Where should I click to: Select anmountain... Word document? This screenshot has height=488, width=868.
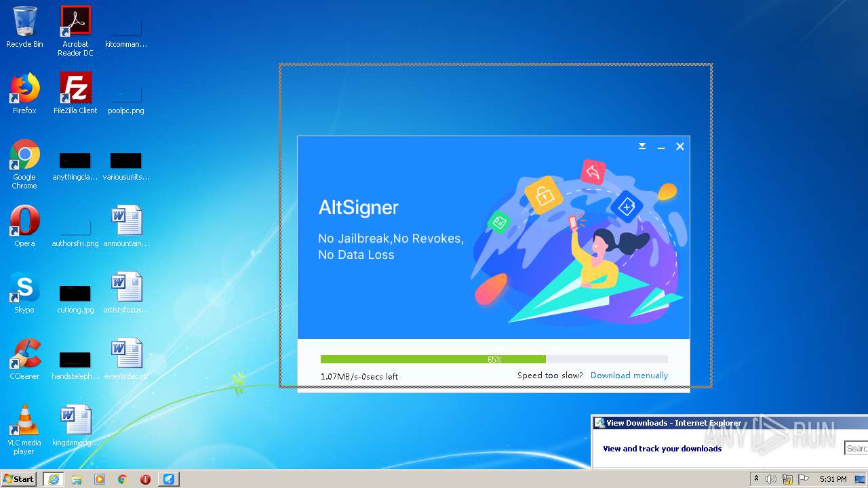(126, 226)
